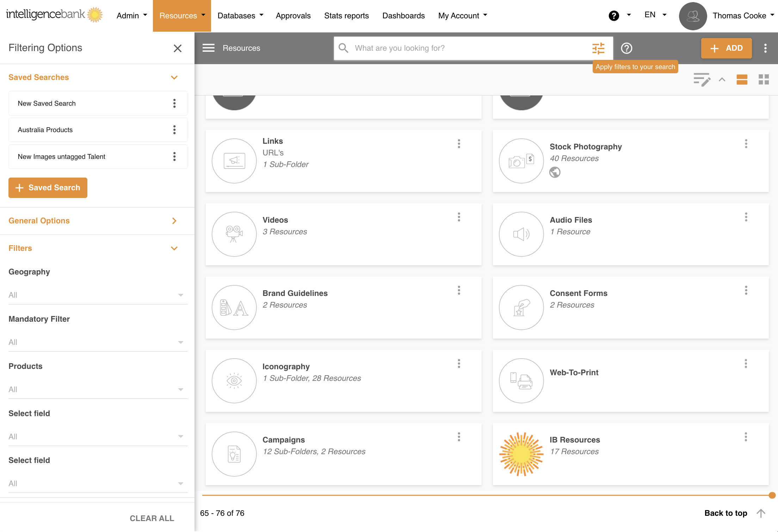
Task: Click the globe icon under Stock Photography
Action: coord(555,172)
